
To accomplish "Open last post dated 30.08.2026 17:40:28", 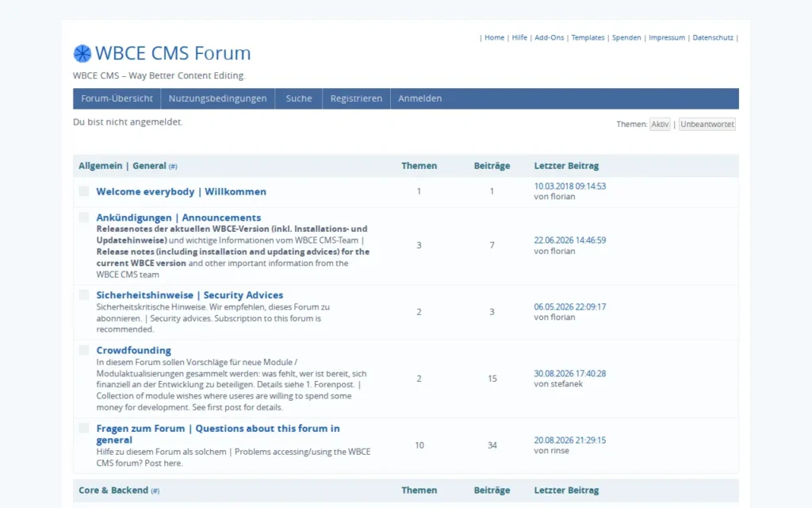I will (x=569, y=373).
